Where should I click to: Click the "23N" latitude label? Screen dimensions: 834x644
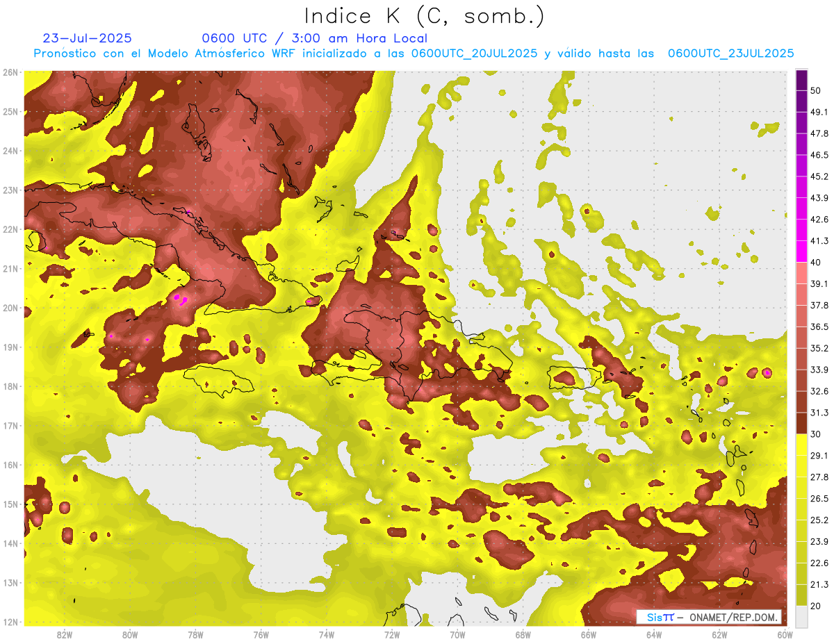(x=10, y=190)
